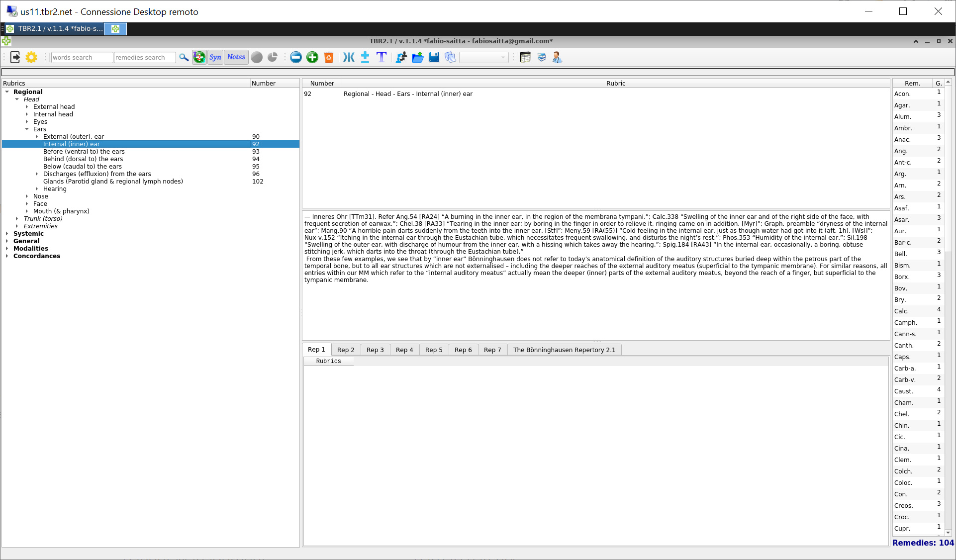Toggle the Syn button
The height and width of the screenshot is (560, 956).
tap(215, 57)
